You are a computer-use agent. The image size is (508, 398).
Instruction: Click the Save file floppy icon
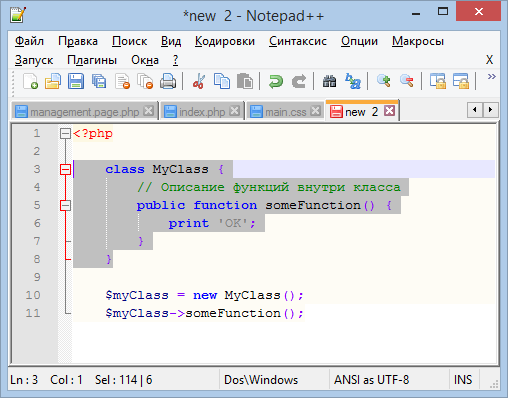[x=76, y=81]
